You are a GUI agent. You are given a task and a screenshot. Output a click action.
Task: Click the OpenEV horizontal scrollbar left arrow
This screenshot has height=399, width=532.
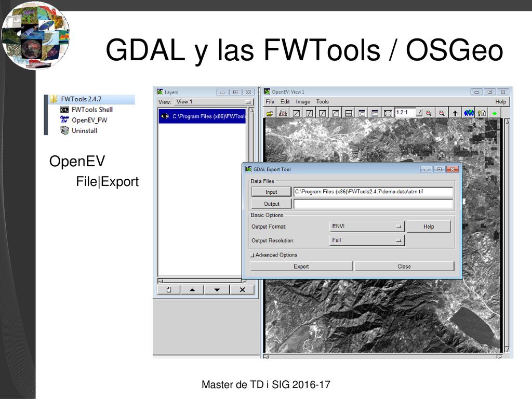267,356
